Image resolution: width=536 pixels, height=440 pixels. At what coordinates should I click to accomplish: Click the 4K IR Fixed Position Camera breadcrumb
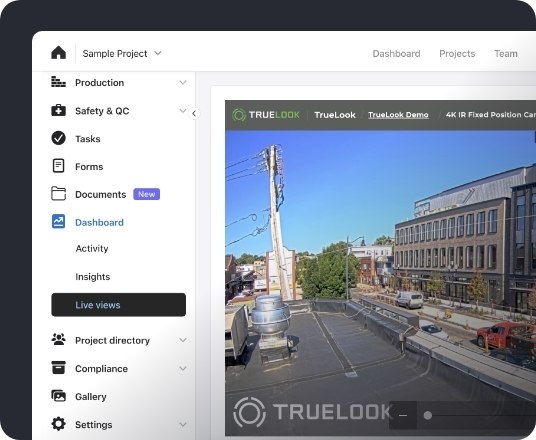click(x=491, y=115)
